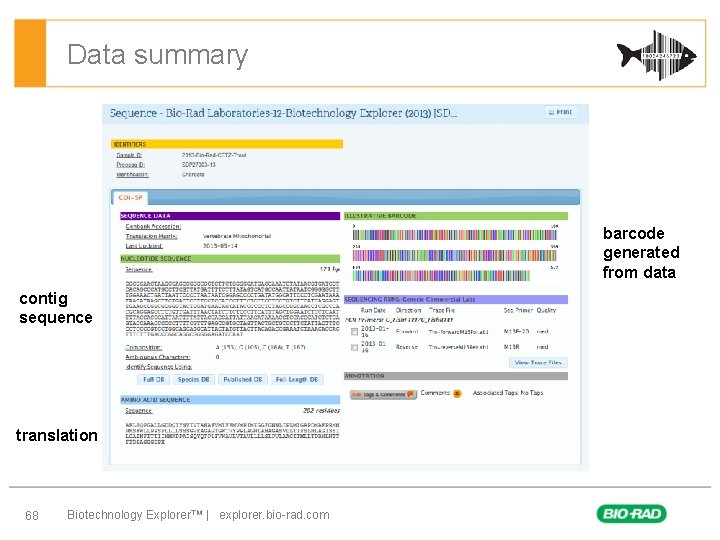Click the Bio-Rad logo

coord(631,513)
